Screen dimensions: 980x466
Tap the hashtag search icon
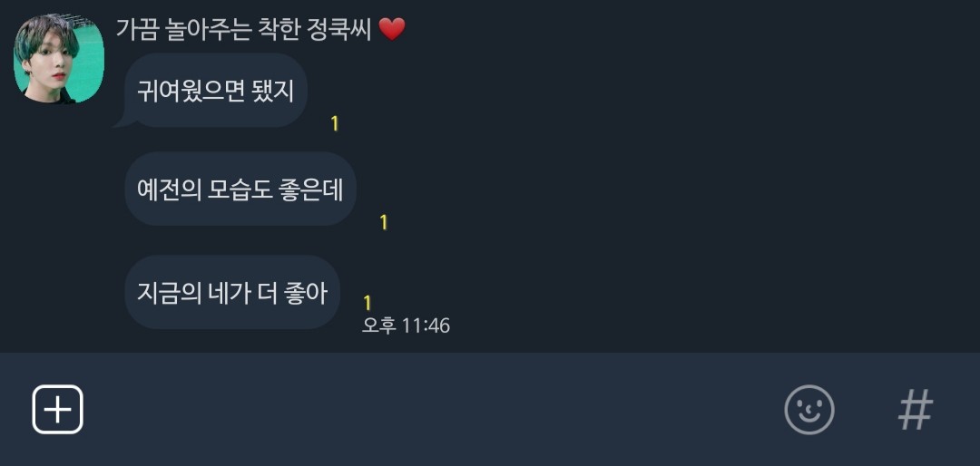[x=916, y=410]
